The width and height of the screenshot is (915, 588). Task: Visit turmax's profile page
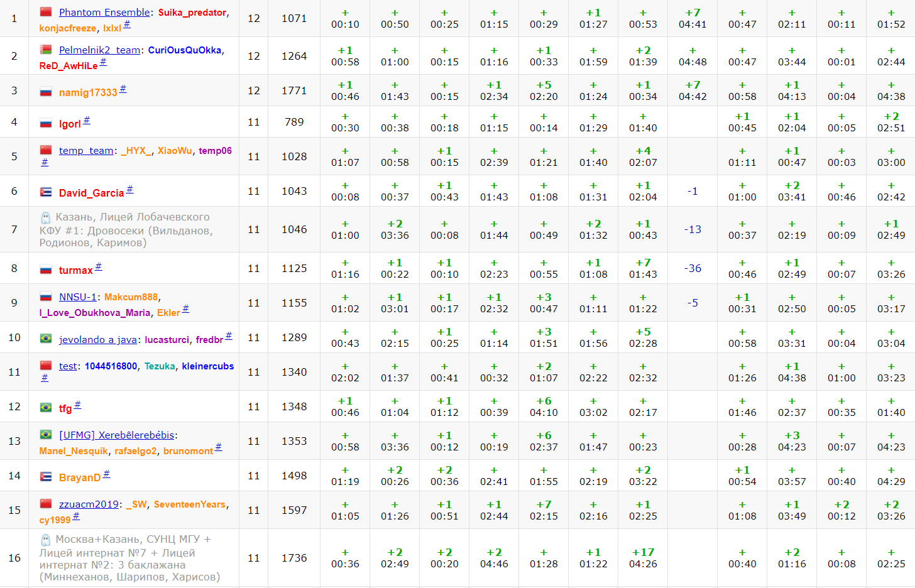coord(75,270)
